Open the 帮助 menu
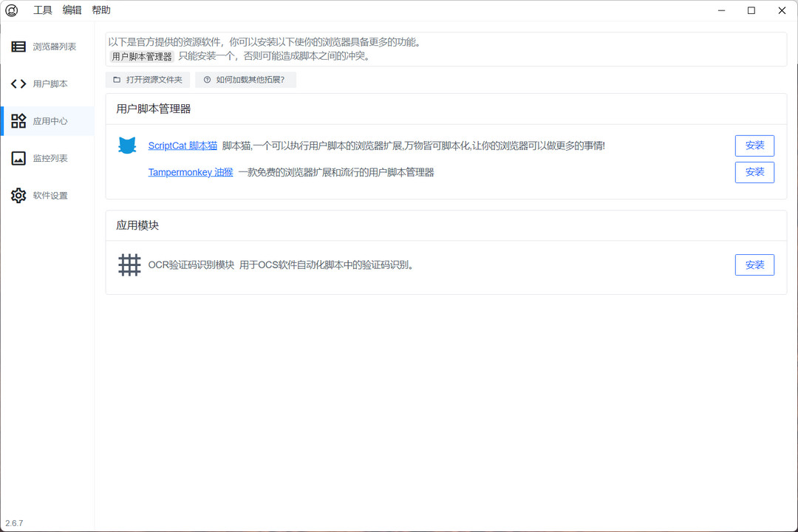The image size is (798, 532). click(101, 10)
